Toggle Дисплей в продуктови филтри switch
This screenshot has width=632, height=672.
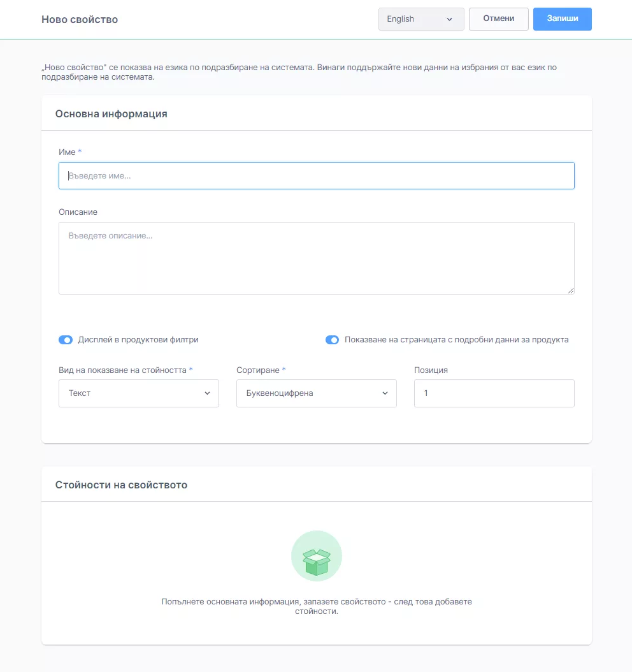66,340
